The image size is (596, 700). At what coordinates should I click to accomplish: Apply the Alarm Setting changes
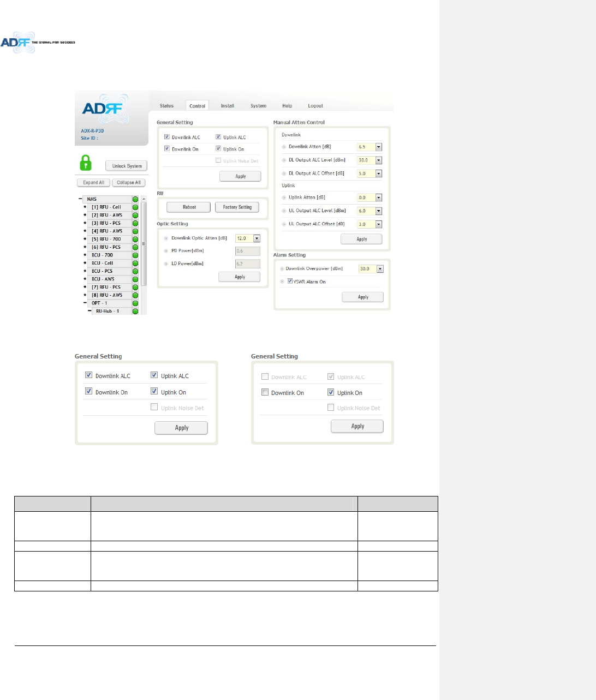[363, 297]
